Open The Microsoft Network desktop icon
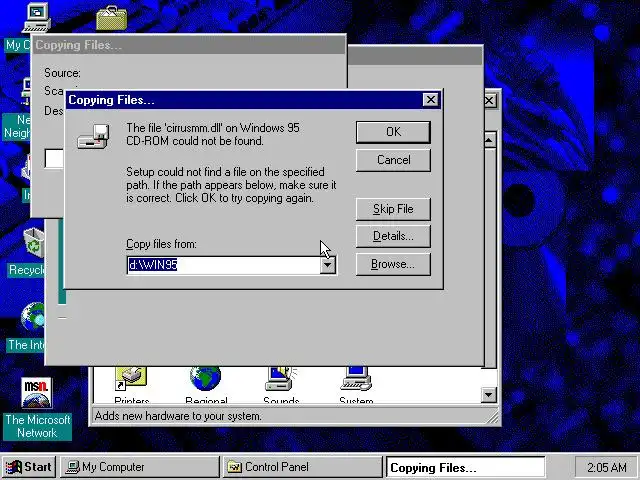 [37, 408]
